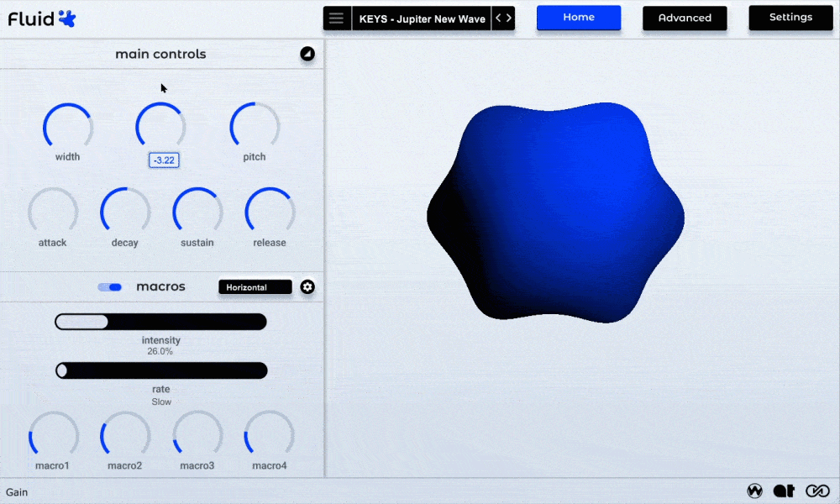The width and height of the screenshot is (840, 504).
Task: Click the circled W logo icon
Action: (x=754, y=491)
